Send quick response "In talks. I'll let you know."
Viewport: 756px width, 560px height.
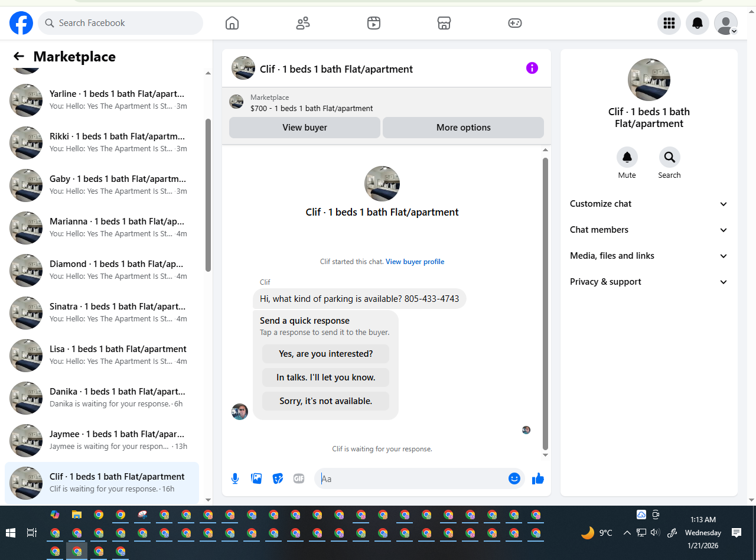point(325,377)
